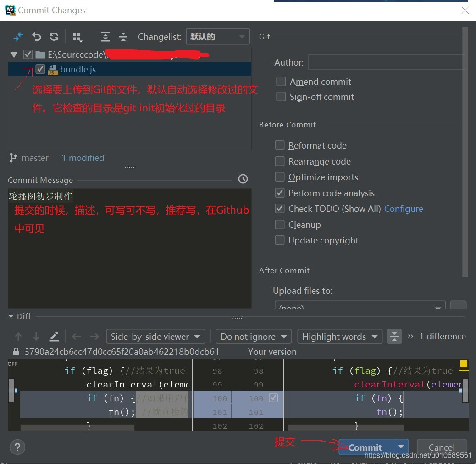
Task: Click the revision hash 3790a24cb6cc47d0cc label
Action: tap(122, 352)
